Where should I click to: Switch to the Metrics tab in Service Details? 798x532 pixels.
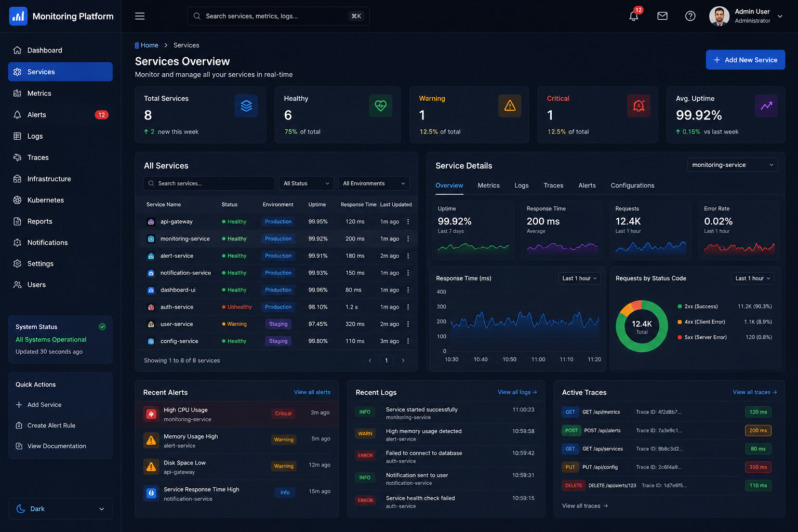point(488,185)
